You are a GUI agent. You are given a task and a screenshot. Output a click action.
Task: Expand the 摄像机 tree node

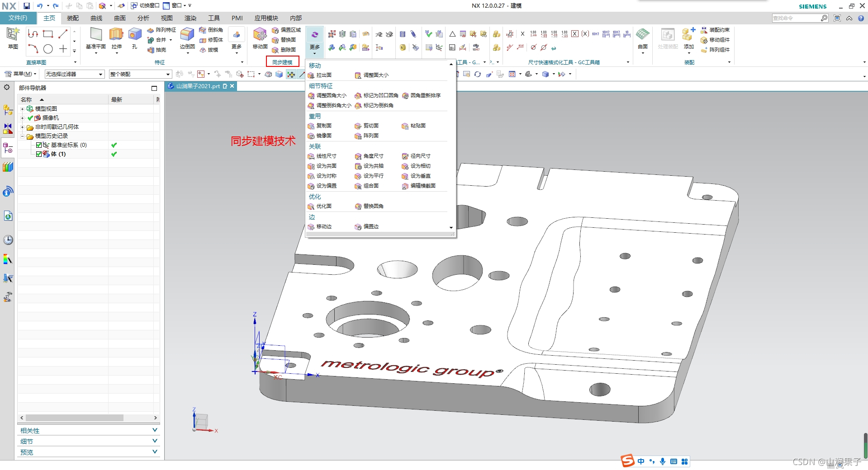pos(22,118)
